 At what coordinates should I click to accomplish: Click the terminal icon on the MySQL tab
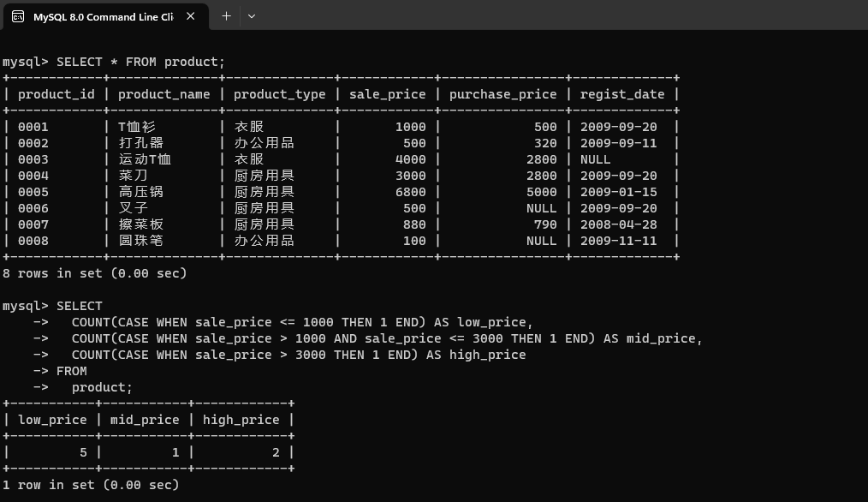(x=18, y=16)
